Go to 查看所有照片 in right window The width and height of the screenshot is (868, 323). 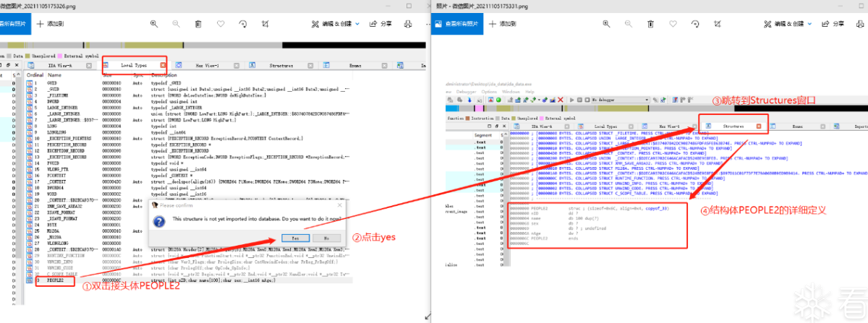pos(458,23)
